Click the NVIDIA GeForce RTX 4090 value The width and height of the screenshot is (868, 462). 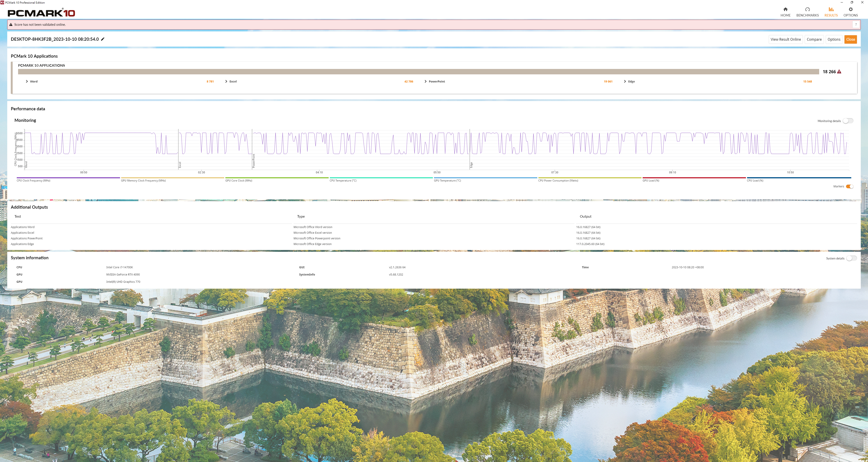click(123, 275)
